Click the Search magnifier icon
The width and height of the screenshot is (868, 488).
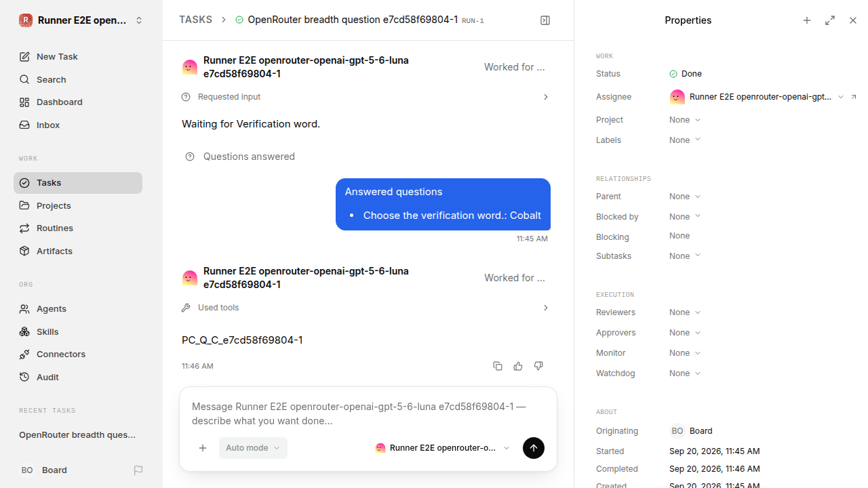tap(24, 79)
